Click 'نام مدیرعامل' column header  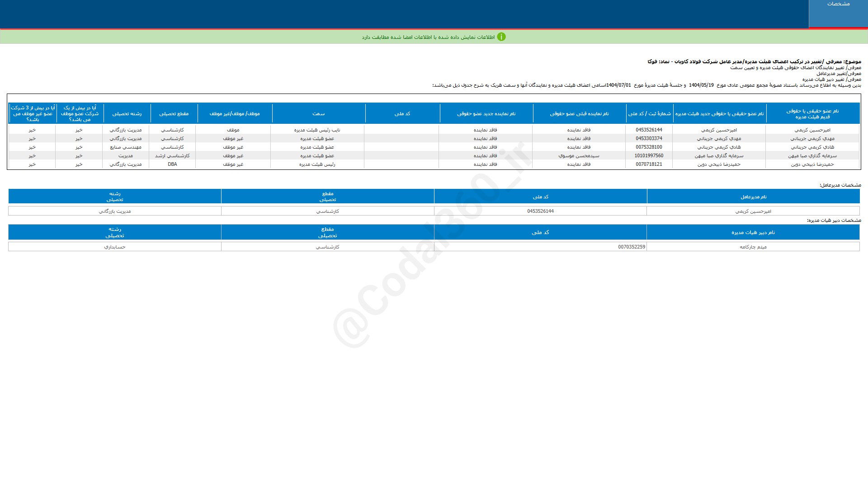753,197
